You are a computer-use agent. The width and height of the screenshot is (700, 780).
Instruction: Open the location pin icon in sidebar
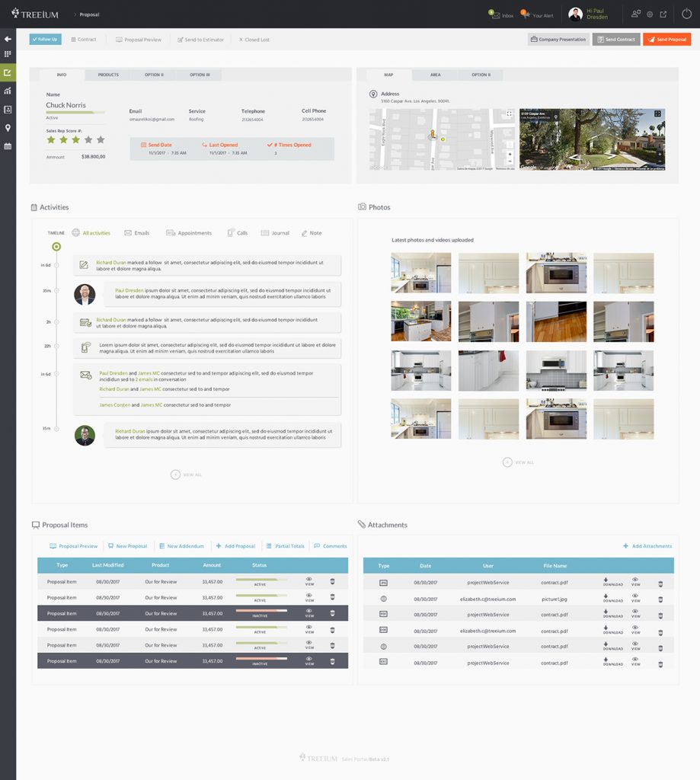tap(8, 128)
